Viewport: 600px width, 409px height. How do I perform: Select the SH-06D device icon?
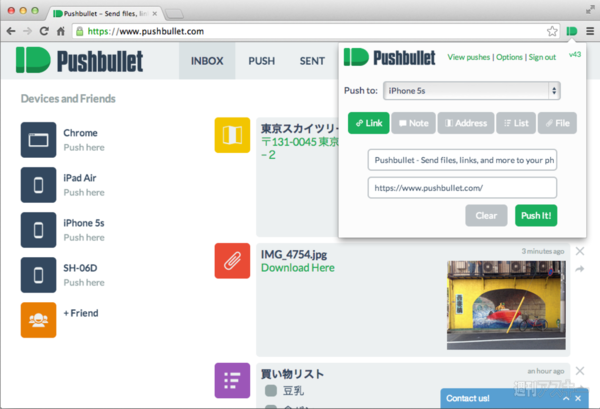[38, 275]
